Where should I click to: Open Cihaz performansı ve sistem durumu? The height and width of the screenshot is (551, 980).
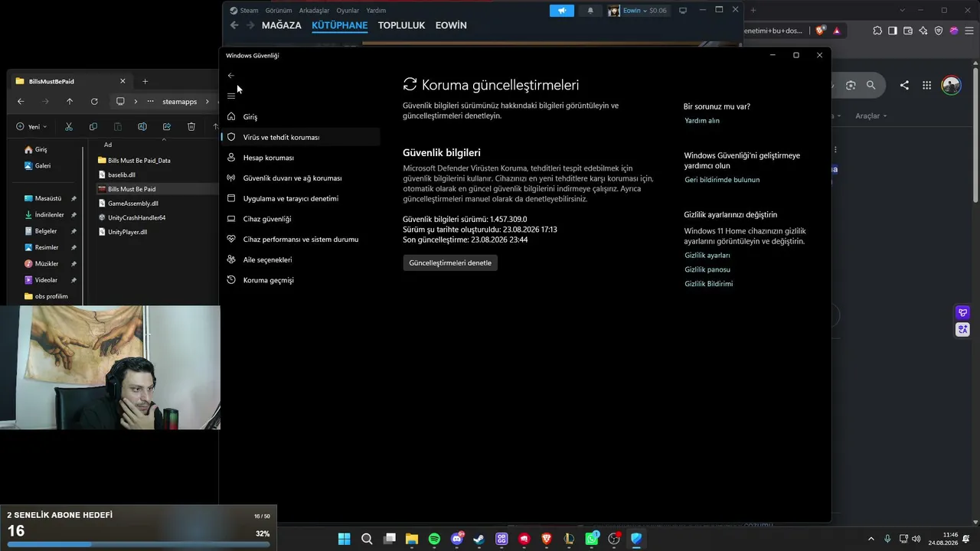300,239
